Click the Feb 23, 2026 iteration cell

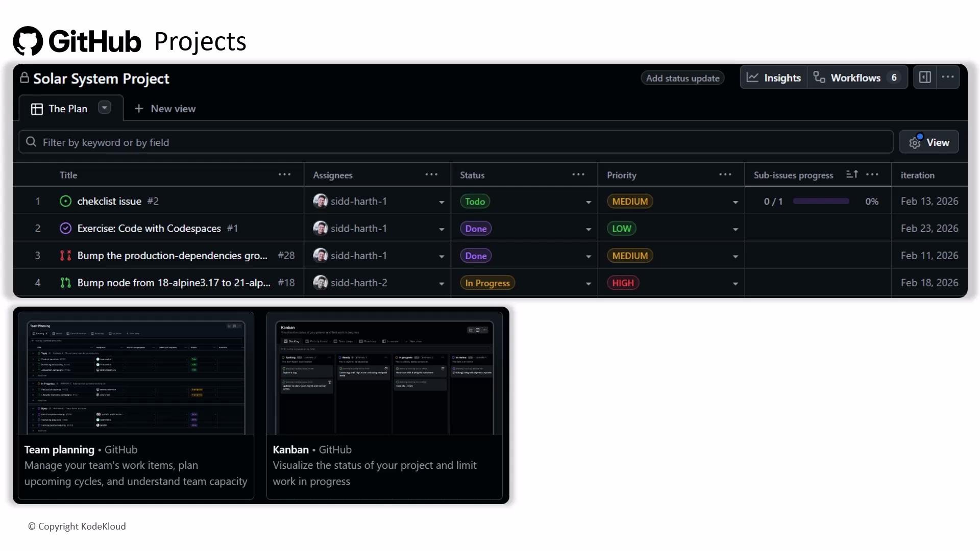[x=929, y=228]
